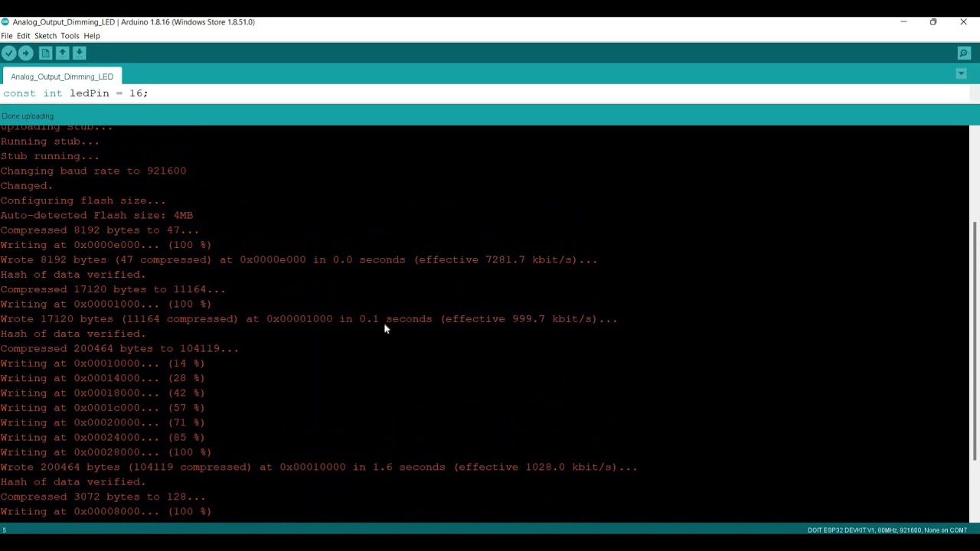Click the Arduino app icon in title bar

[x=5, y=21]
